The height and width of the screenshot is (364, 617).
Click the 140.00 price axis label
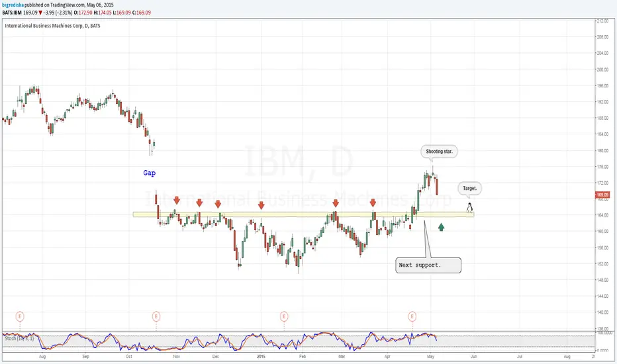click(x=602, y=312)
